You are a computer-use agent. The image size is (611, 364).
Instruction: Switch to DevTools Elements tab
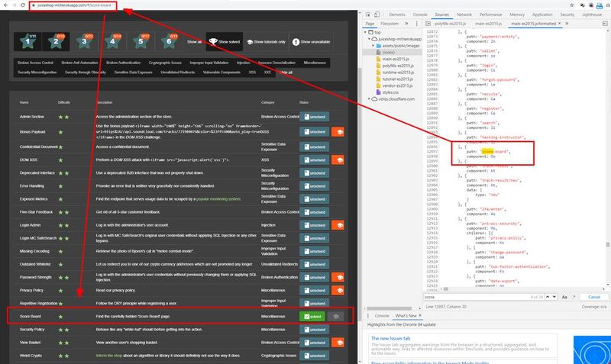[397, 14]
